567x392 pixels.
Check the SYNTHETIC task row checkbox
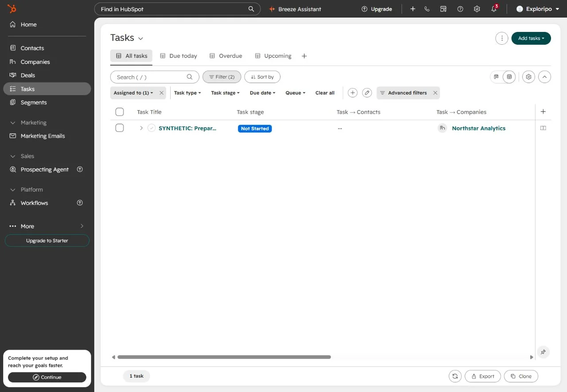click(x=120, y=128)
